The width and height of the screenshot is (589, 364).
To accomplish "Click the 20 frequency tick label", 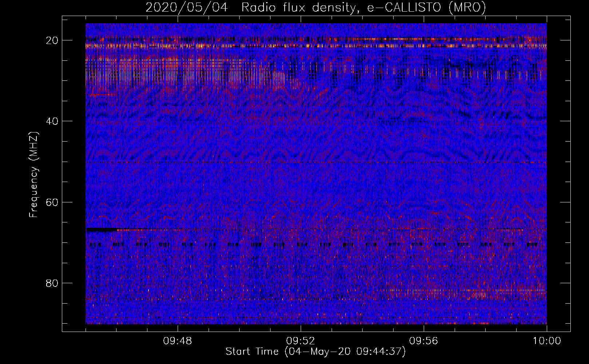I will point(52,40).
